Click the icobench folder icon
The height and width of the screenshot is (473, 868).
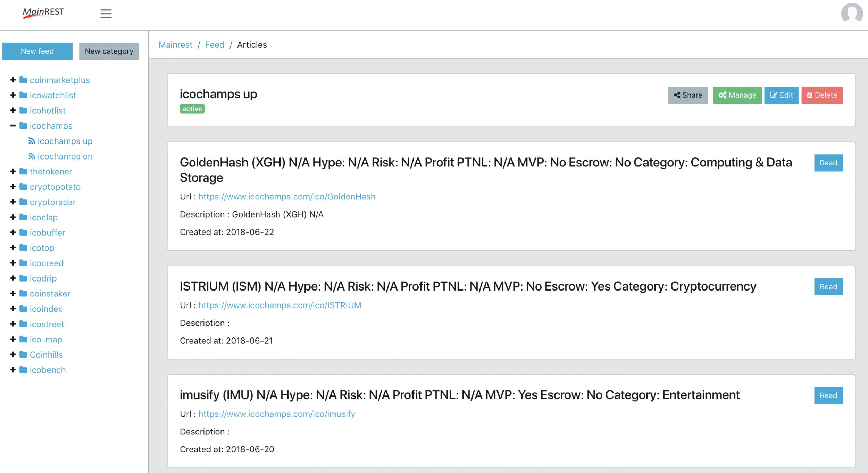coord(24,370)
